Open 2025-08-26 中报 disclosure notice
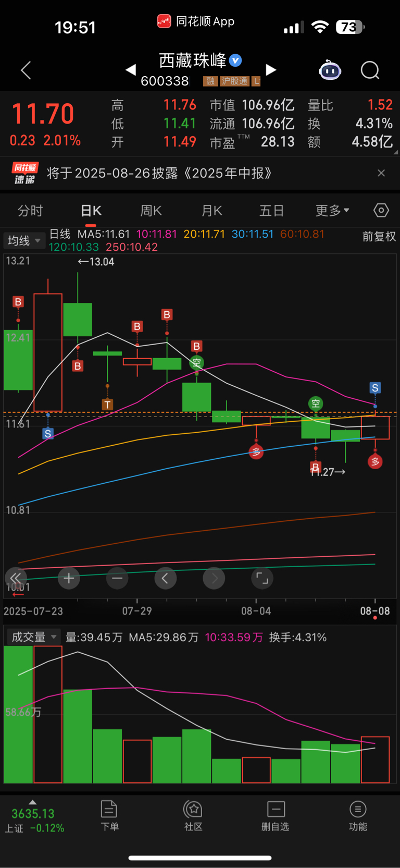400x868 pixels. click(159, 173)
